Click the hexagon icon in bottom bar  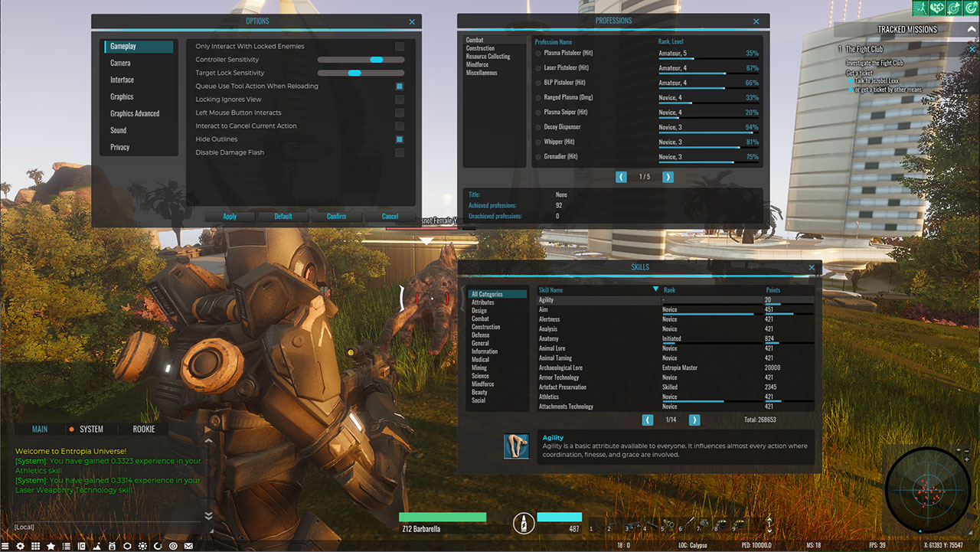point(127,546)
